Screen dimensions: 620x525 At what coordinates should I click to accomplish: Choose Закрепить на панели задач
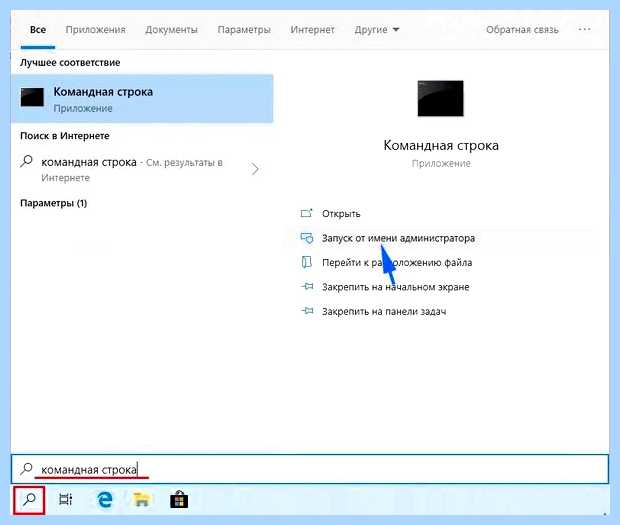point(384,312)
